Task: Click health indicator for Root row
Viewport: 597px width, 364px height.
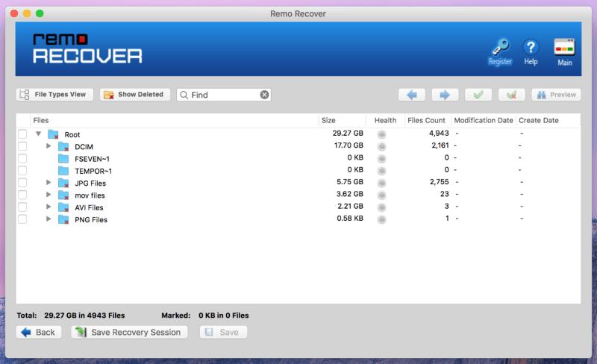Action: pos(381,134)
